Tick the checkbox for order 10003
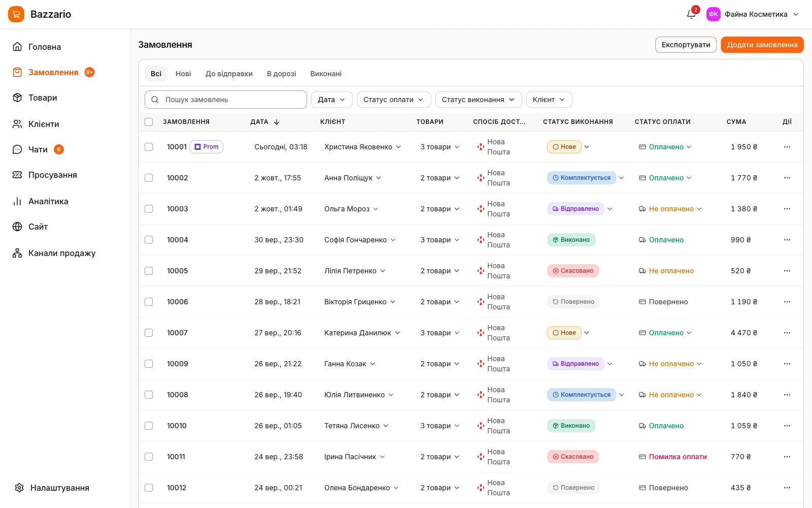Screen dimensions: 812x508 tap(149, 209)
